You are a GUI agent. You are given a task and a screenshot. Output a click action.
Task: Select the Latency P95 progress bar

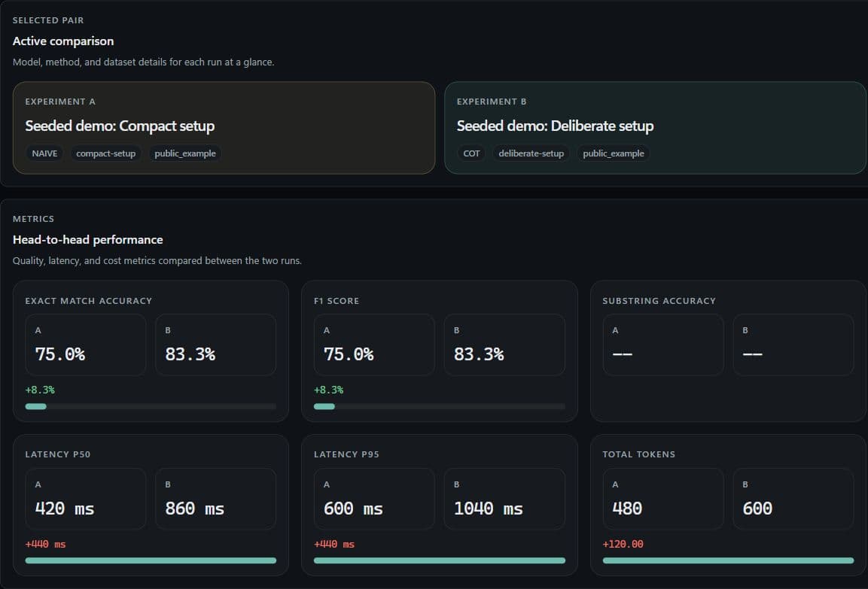(440, 560)
